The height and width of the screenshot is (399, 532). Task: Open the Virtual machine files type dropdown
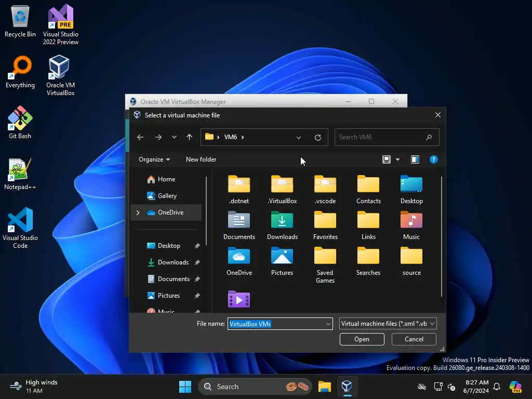coord(388,324)
